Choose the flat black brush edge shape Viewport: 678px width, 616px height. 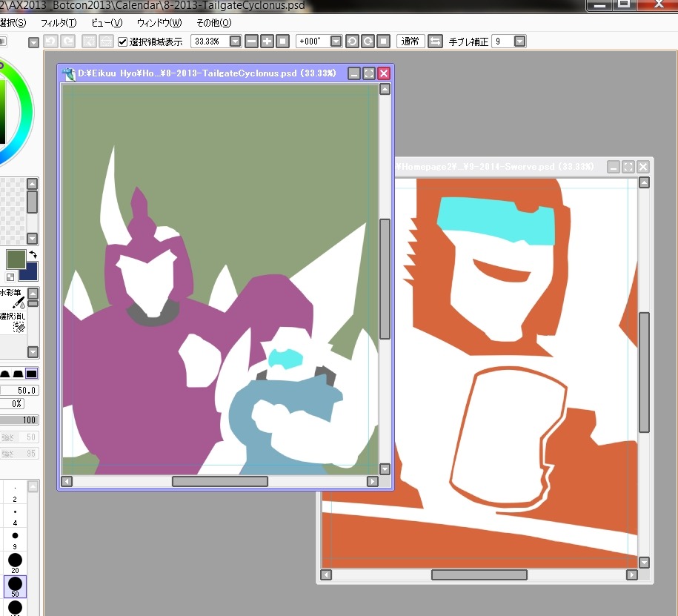tap(32, 374)
